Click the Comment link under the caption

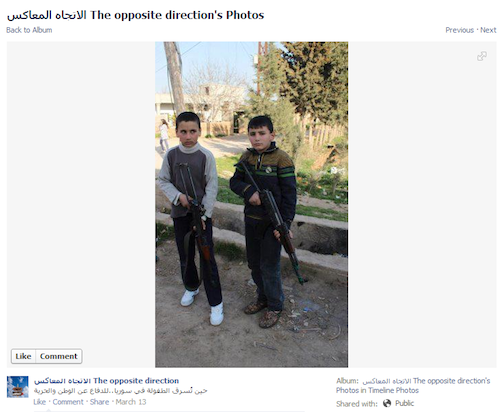click(x=68, y=402)
